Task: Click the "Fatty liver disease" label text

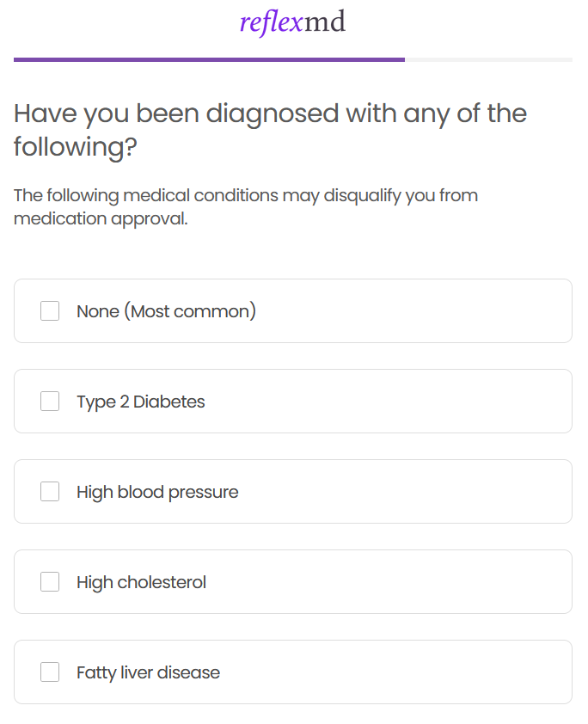Action: tap(148, 672)
